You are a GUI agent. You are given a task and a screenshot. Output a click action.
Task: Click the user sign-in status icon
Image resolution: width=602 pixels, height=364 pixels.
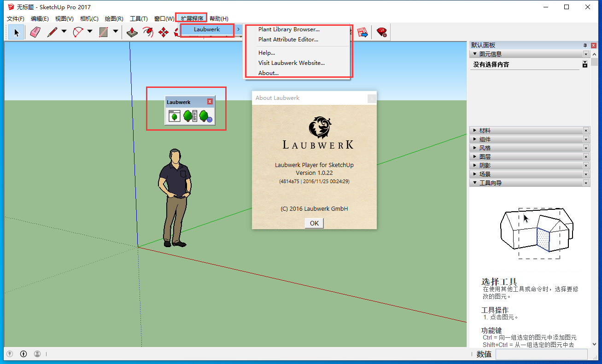click(37, 354)
